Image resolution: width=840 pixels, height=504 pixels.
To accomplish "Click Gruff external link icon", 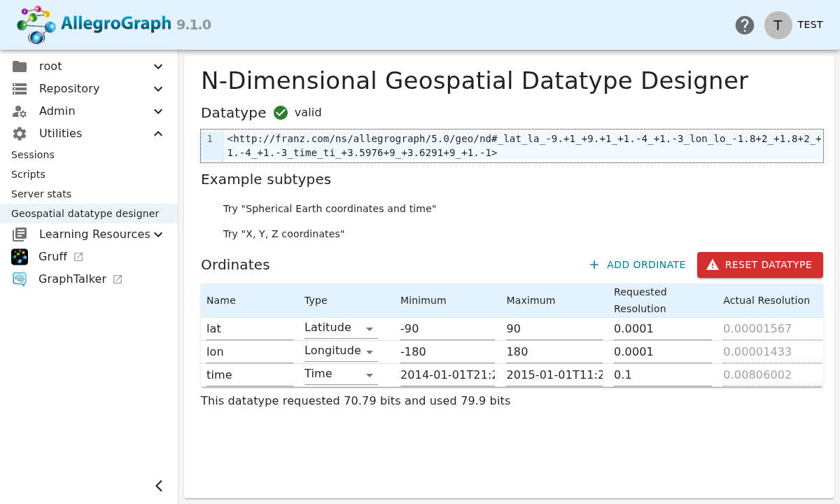I will (x=78, y=257).
